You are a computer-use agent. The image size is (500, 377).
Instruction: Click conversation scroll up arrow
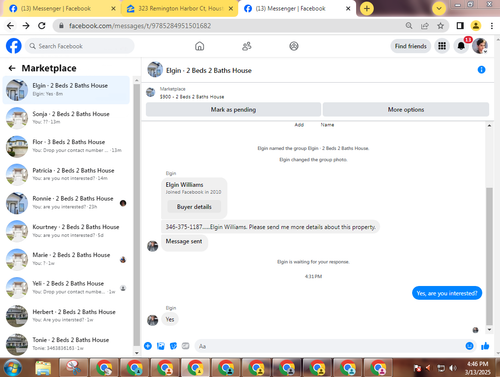(x=489, y=126)
